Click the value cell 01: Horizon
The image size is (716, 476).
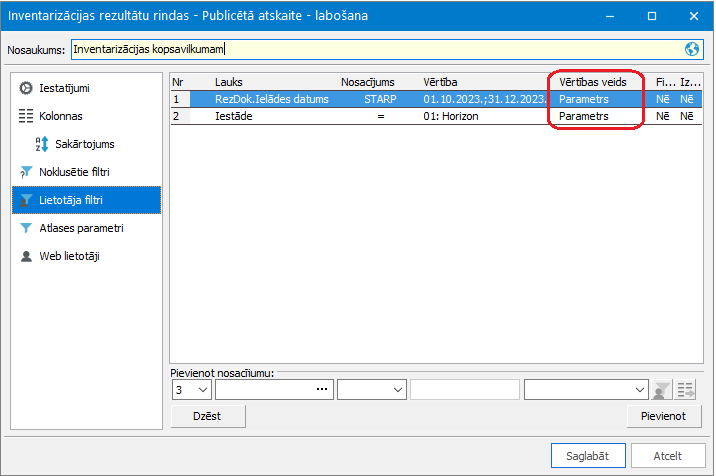coord(451,116)
